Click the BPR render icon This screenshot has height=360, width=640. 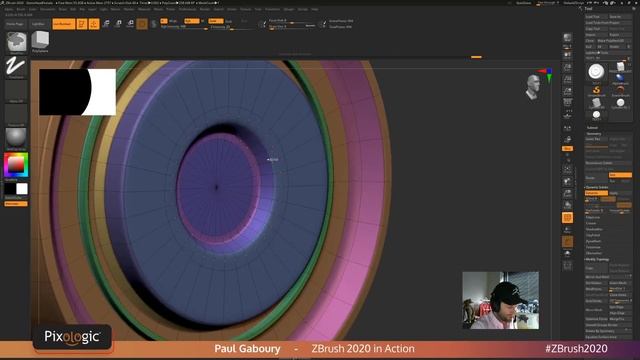pyautogui.click(x=567, y=38)
